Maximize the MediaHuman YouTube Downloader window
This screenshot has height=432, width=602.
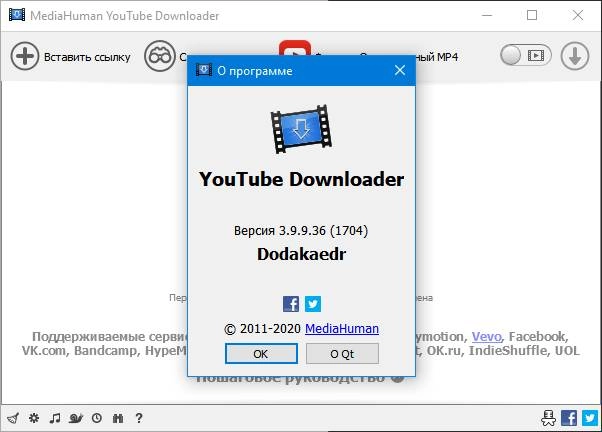click(x=532, y=15)
